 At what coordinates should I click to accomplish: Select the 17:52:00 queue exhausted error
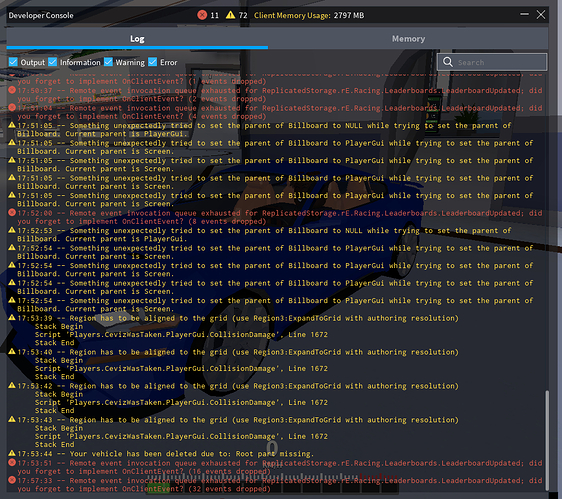coord(275,217)
